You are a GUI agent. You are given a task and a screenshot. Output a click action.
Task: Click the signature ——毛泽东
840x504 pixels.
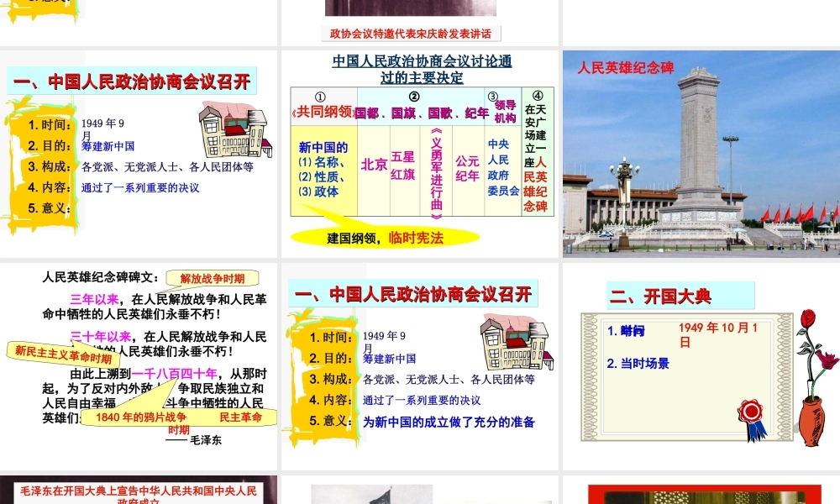193,440
